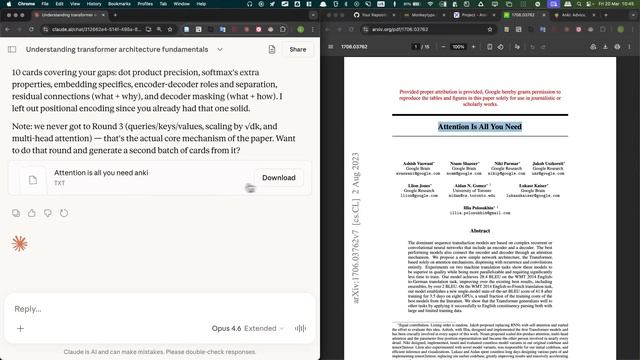Click the 100% zoom level box
This screenshot has height=360, width=640.
[x=458, y=47]
